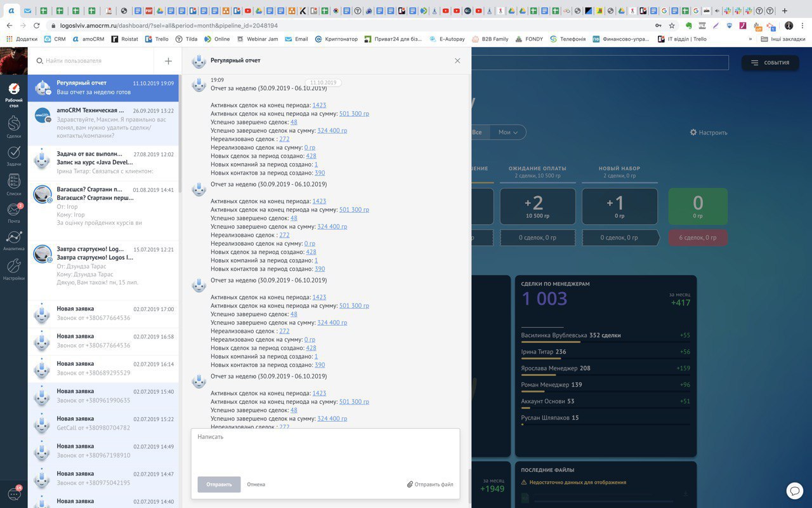Open Новая заявка GetCall +380980704782

click(x=103, y=423)
